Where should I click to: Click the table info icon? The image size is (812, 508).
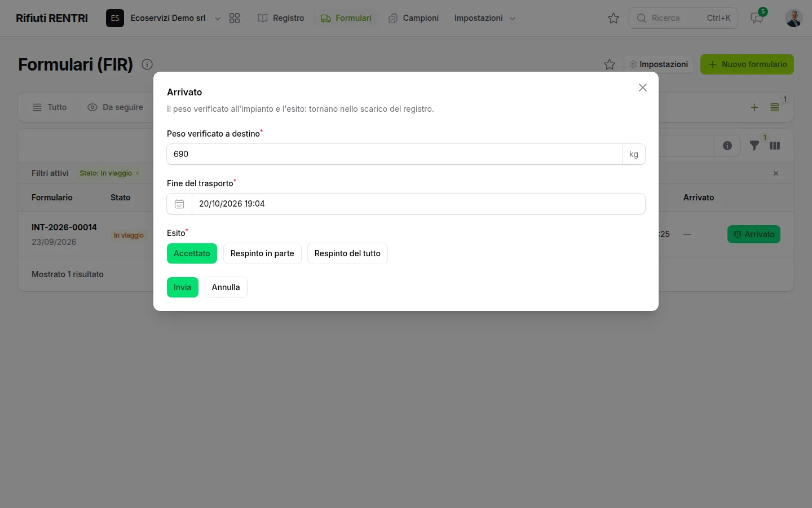click(727, 146)
